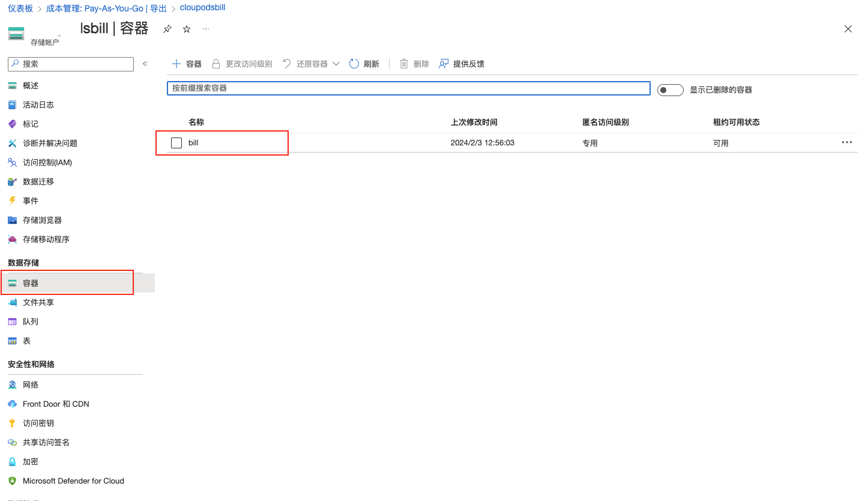Open Access control (IAM) in sidebar
The image size is (868, 501).
pos(47,162)
